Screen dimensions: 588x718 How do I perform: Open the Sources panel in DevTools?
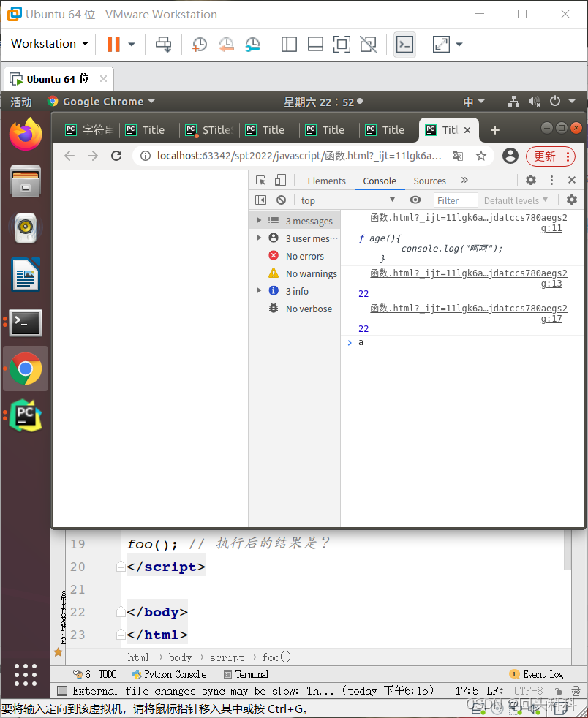point(429,181)
